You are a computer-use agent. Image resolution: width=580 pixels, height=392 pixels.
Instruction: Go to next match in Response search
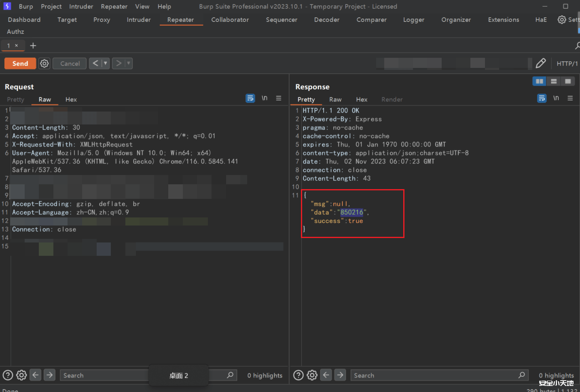340,375
